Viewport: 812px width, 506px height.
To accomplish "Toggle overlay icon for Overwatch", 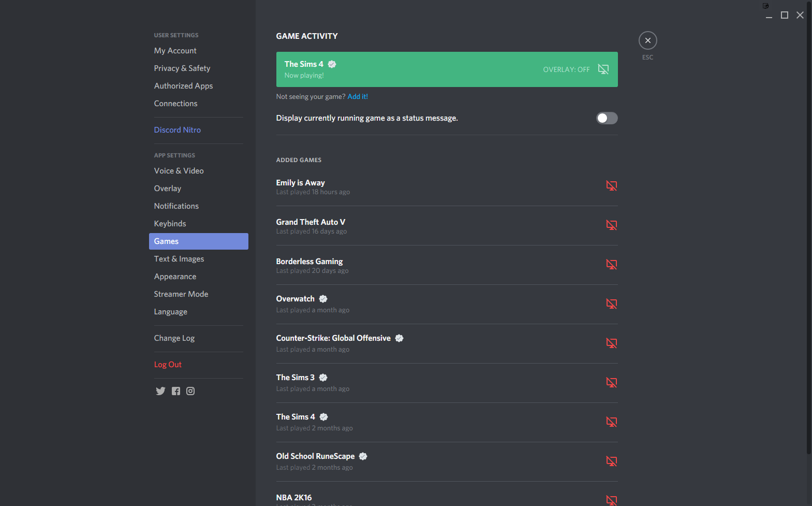I will 611,303.
